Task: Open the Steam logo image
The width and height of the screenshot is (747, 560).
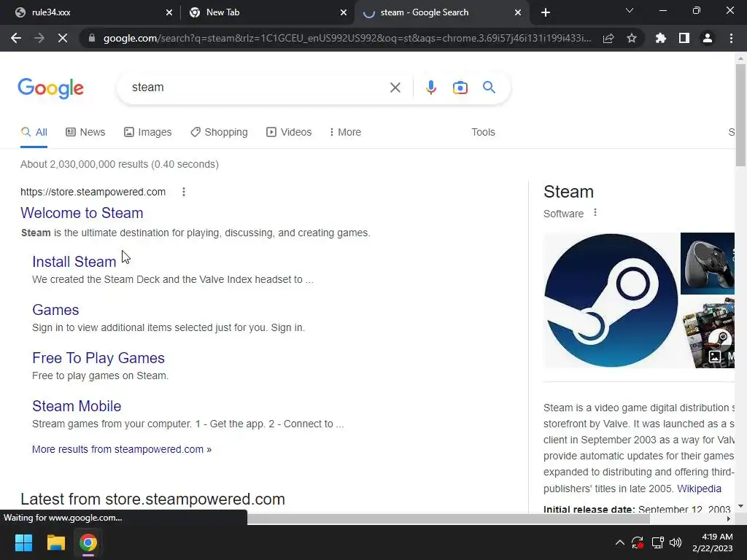Action: [611, 300]
